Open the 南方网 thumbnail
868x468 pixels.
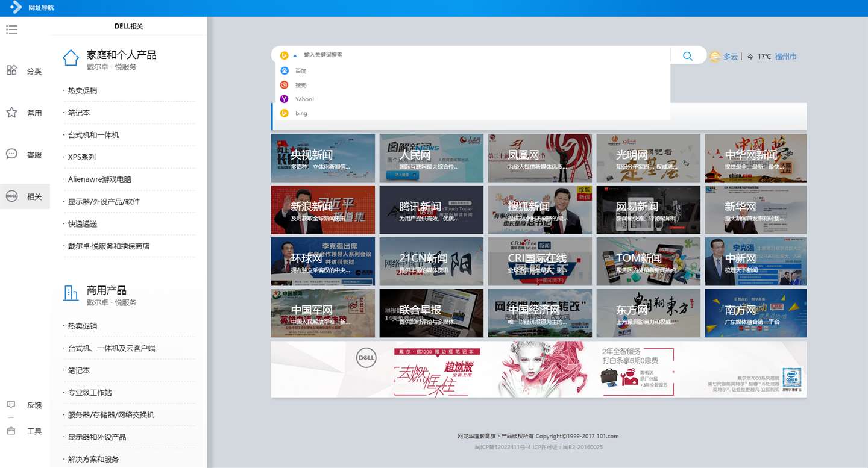click(756, 313)
